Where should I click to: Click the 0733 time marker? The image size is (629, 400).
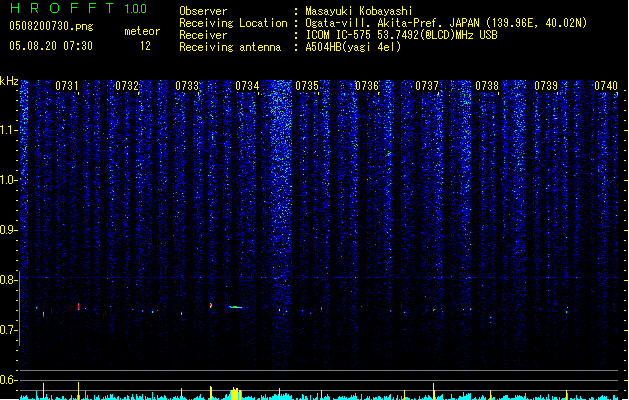pyautogui.click(x=187, y=85)
